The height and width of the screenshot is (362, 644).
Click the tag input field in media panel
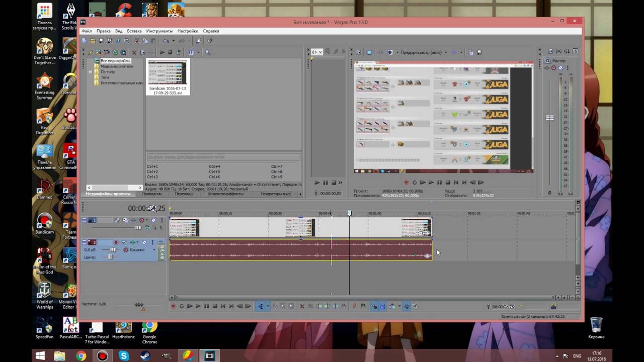pyautogui.click(x=223, y=157)
